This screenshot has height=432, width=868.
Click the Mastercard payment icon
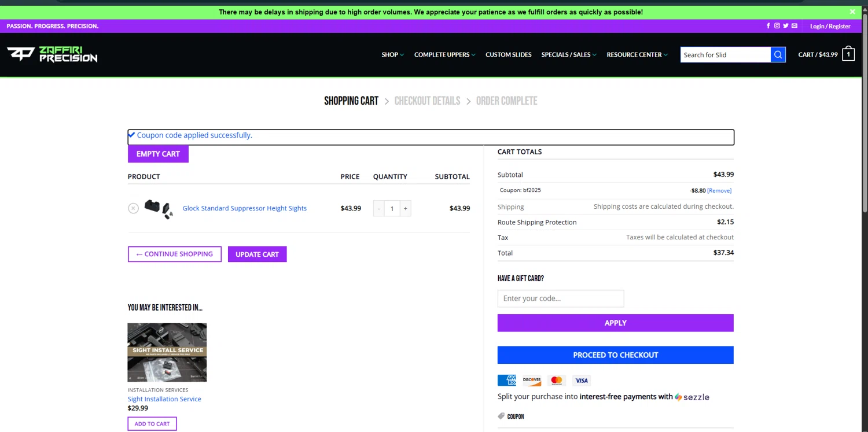click(x=557, y=380)
